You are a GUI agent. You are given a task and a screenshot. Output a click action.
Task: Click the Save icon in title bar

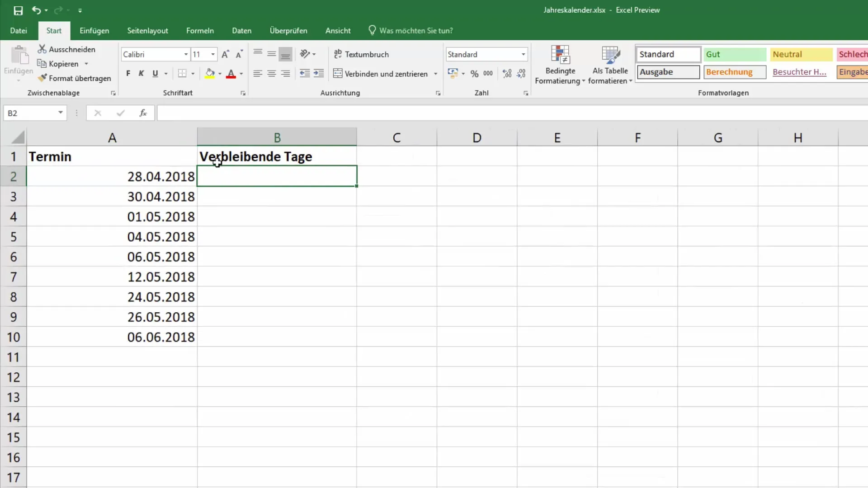point(18,10)
